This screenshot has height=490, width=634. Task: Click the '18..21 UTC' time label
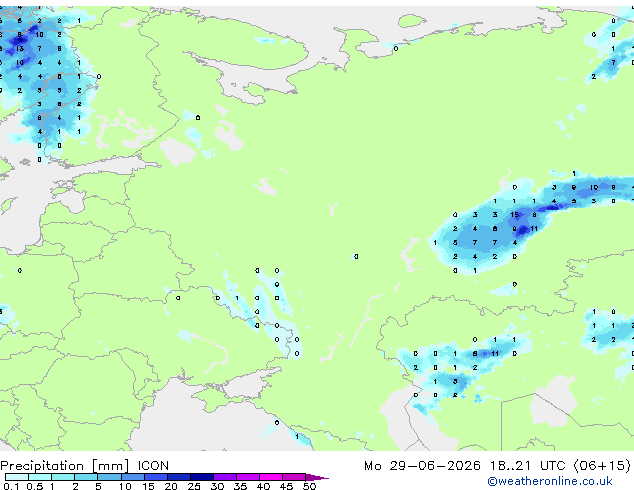coord(527,465)
